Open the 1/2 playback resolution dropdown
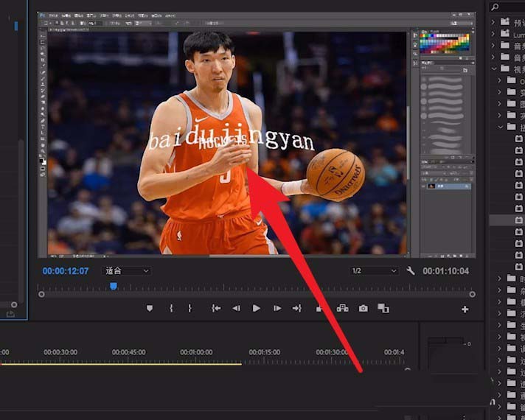The width and height of the screenshot is (525, 420). tap(374, 270)
